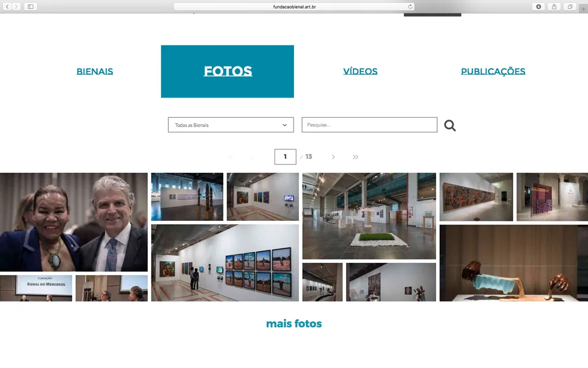Open the PUBLICAÇÕES tab
The width and height of the screenshot is (588, 368).
pos(493,71)
